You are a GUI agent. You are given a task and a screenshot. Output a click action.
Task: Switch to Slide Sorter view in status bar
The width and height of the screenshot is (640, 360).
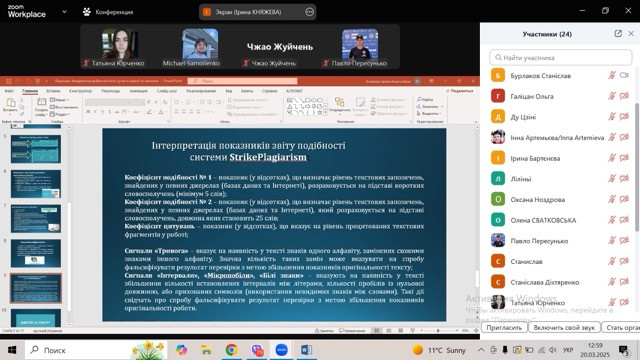click(389, 331)
